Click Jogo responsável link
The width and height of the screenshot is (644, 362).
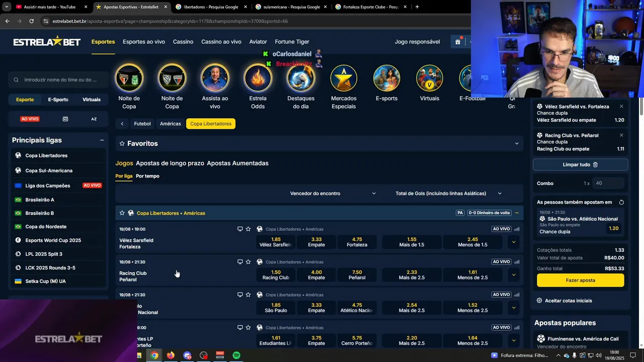pyautogui.click(x=417, y=42)
